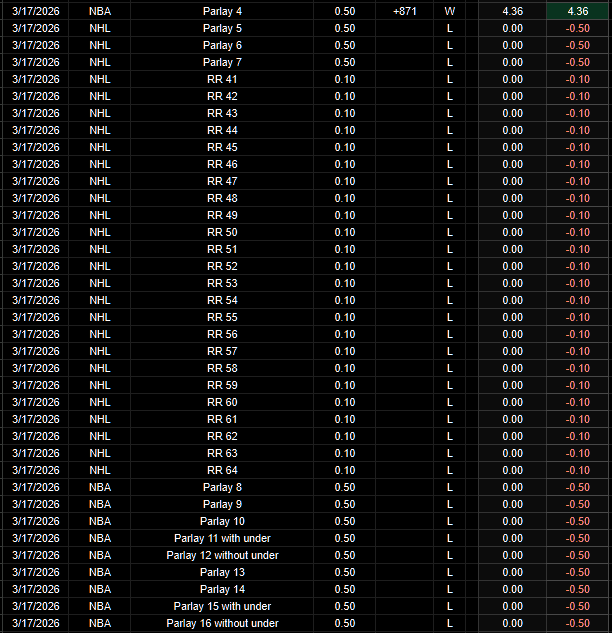Click the RR 55 cell
This screenshot has height=633, width=612.
[x=222, y=317]
